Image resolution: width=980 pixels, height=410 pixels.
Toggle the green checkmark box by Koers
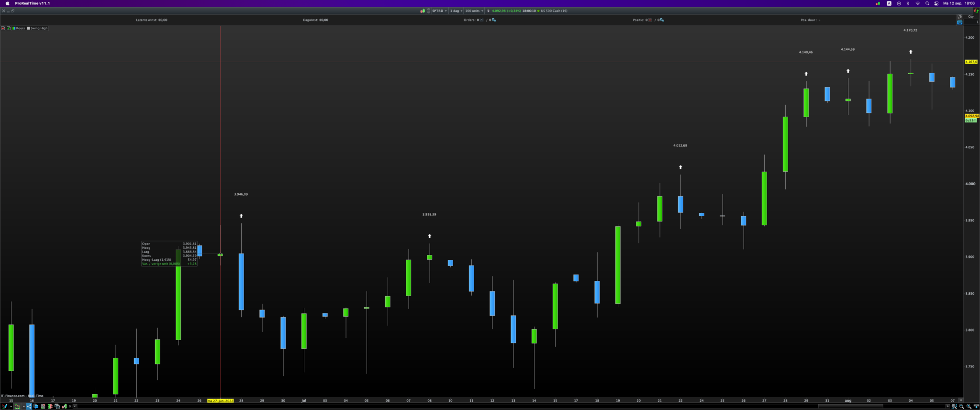(x=9, y=28)
